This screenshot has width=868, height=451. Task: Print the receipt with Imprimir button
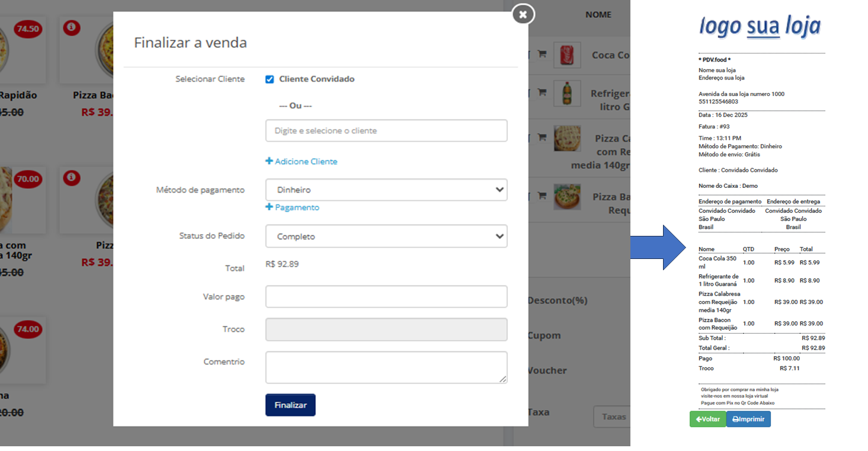[748, 419]
